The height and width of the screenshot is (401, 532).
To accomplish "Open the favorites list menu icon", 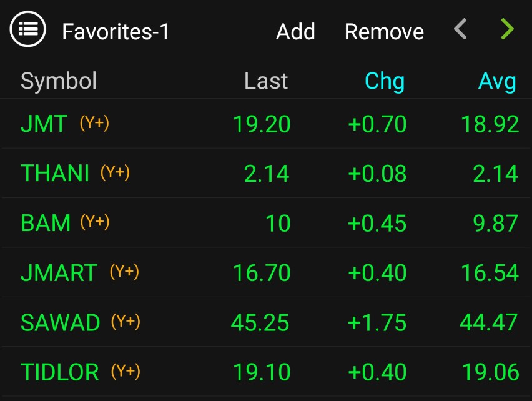I will (28, 29).
